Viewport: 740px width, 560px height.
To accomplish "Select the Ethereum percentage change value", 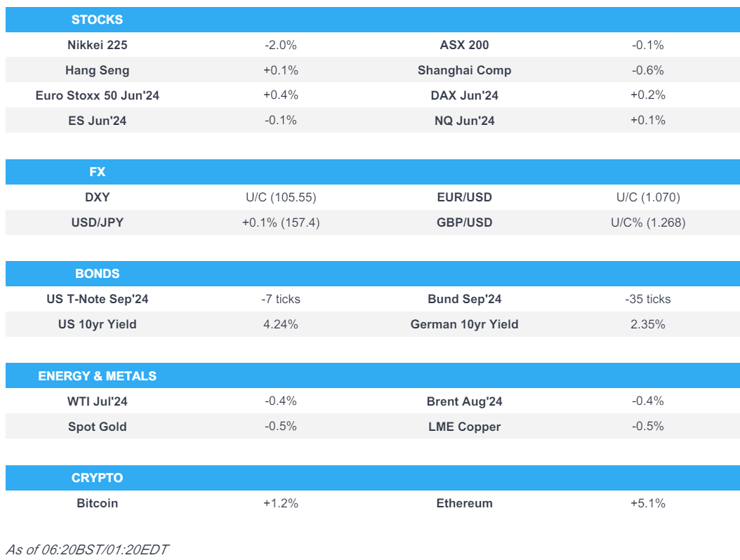I will coord(647,503).
